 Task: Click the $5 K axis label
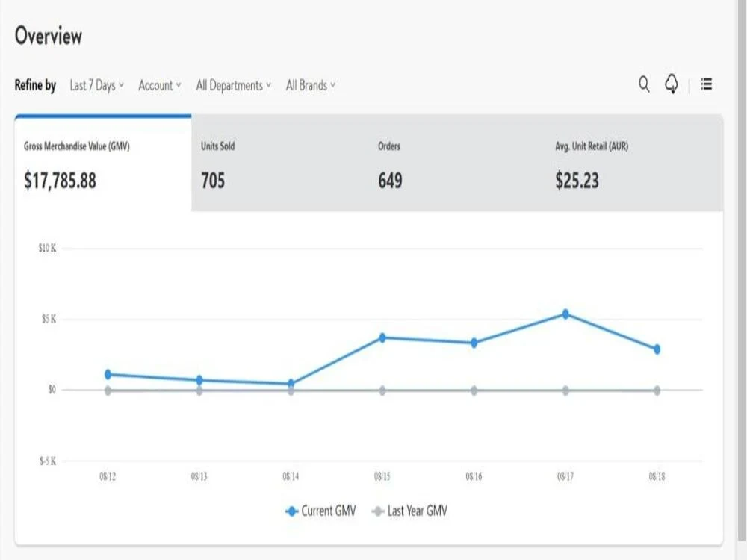[x=49, y=319]
